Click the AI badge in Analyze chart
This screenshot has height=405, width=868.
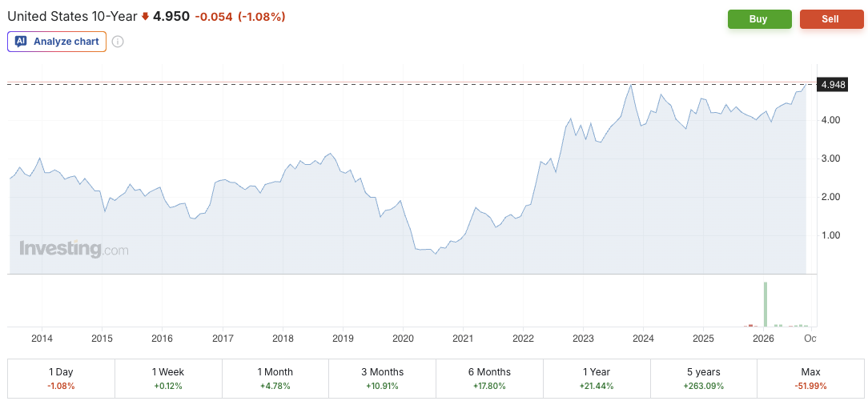(x=21, y=42)
